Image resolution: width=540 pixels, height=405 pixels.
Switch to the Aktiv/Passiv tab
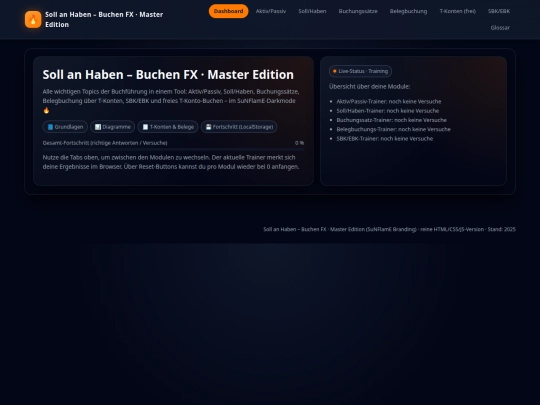pyautogui.click(x=271, y=11)
